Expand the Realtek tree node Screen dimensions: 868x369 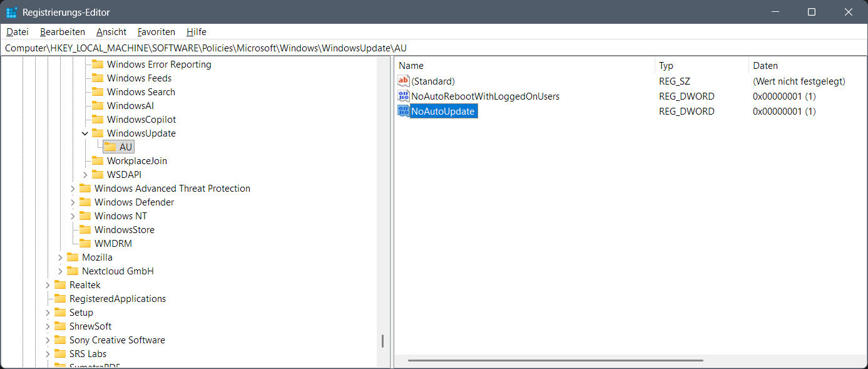pos(48,284)
